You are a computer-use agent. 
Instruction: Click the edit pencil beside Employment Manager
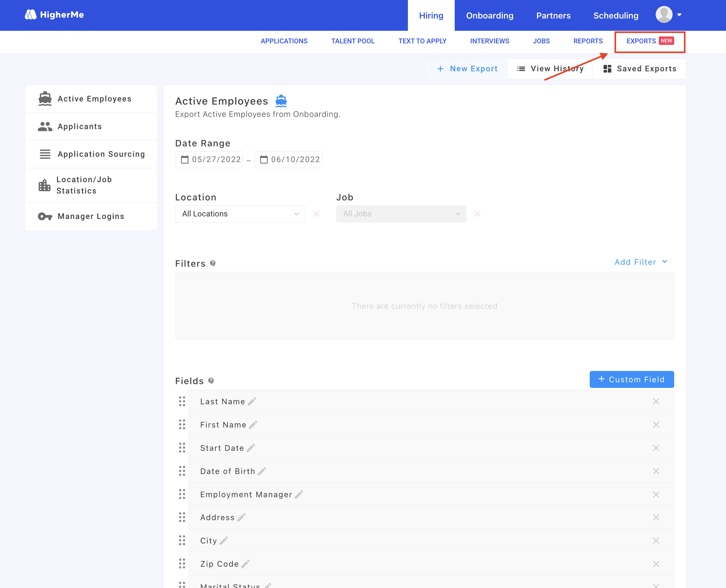(299, 494)
